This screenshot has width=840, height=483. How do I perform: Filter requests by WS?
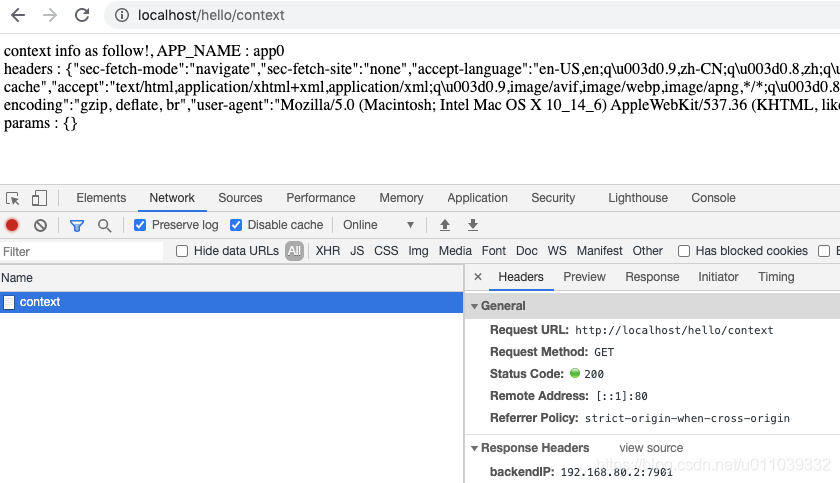pyautogui.click(x=557, y=251)
